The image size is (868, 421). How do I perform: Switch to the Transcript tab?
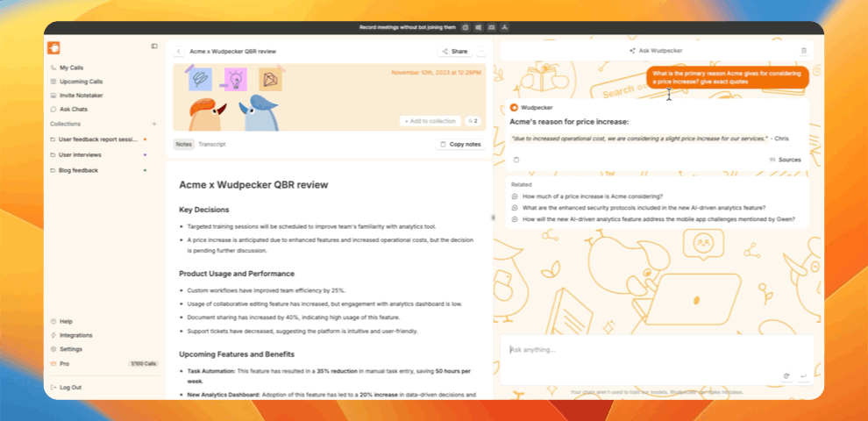pos(212,144)
